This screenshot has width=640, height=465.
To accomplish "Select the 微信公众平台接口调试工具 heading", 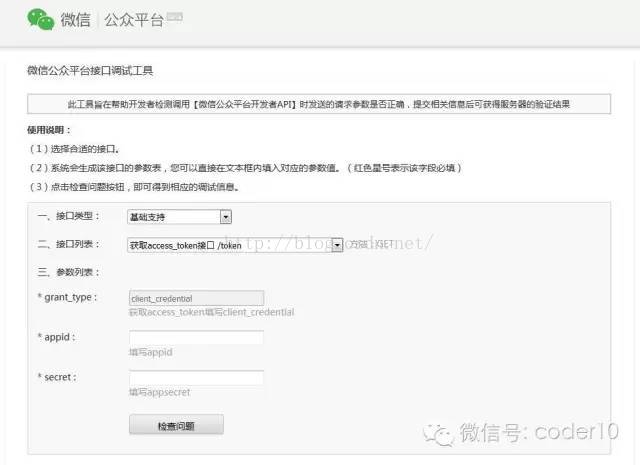I will (90, 71).
